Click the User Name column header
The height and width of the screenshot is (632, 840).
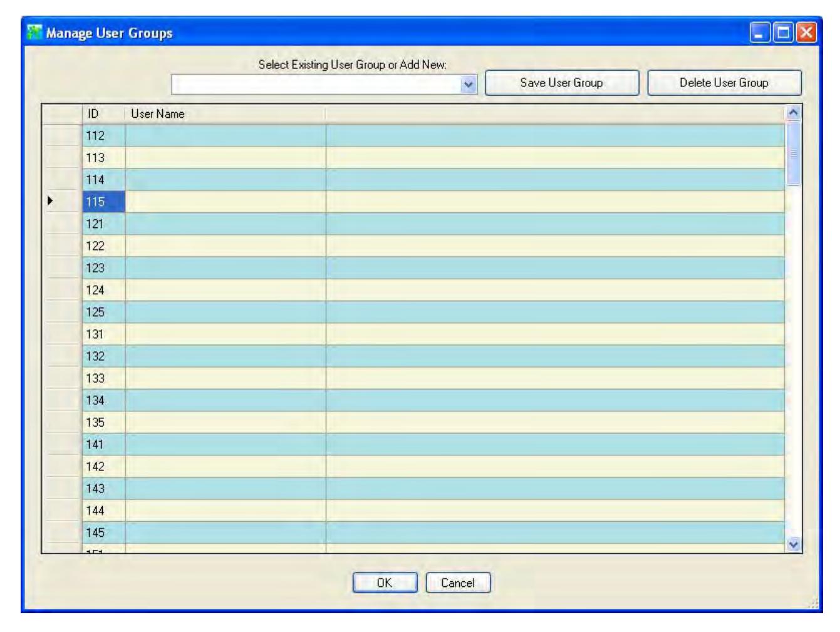[x=226, y=114]
